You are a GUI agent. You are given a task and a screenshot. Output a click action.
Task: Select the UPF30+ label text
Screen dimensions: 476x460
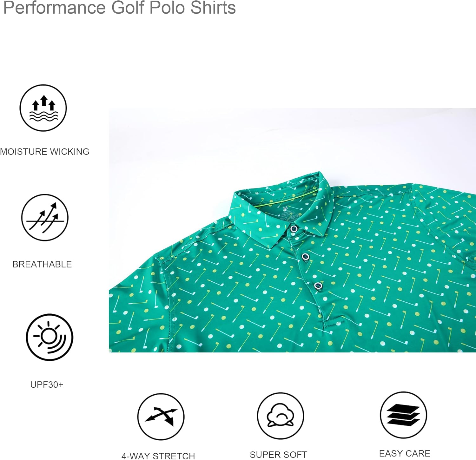47,384
